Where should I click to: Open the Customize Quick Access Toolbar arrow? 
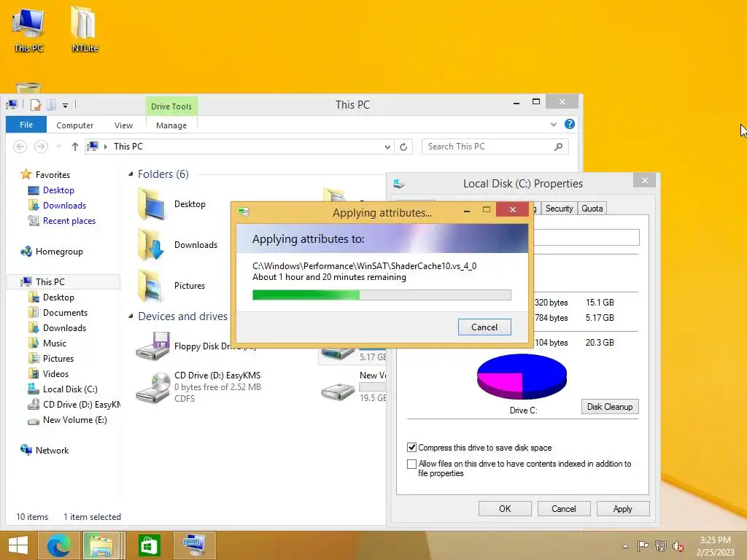tap(65, 105)
